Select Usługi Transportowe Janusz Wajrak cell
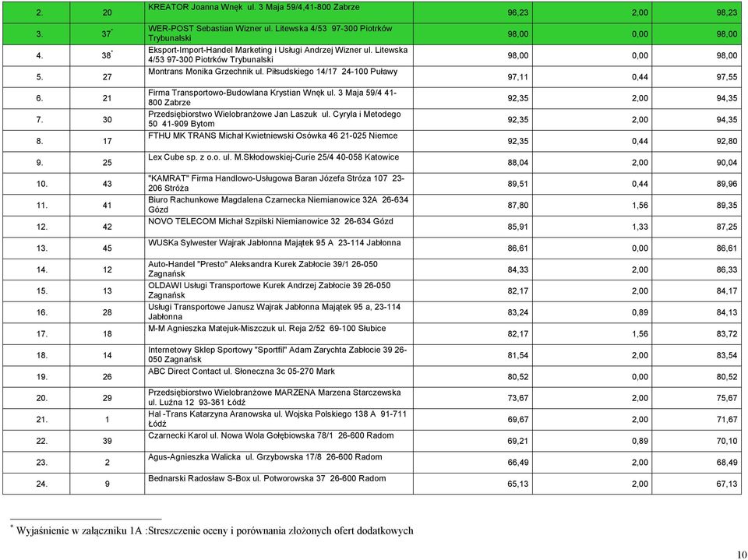The width and height of the screenshot is (748, 560). tap(279, 312)
